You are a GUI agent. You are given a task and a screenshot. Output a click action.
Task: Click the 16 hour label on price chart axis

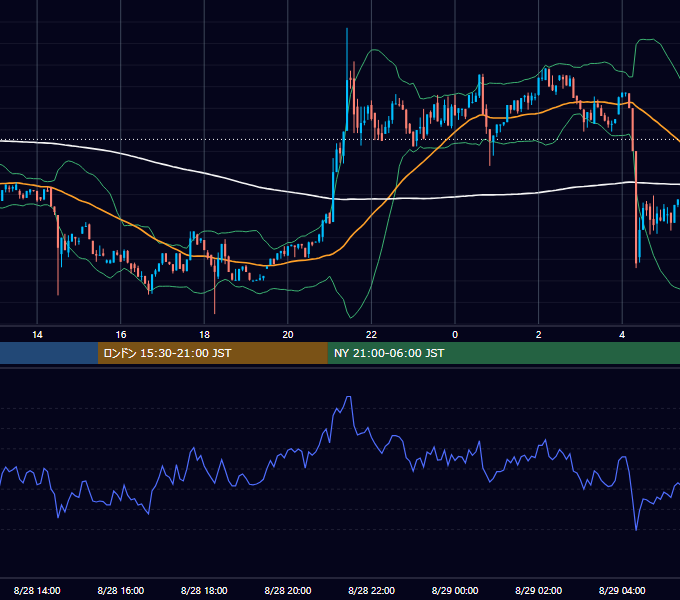[x=121, y=335]
